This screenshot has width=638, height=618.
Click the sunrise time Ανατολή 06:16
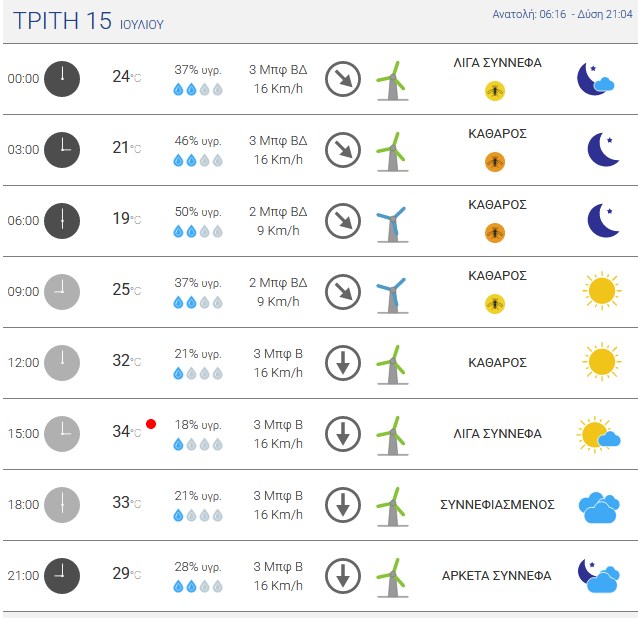530,15
